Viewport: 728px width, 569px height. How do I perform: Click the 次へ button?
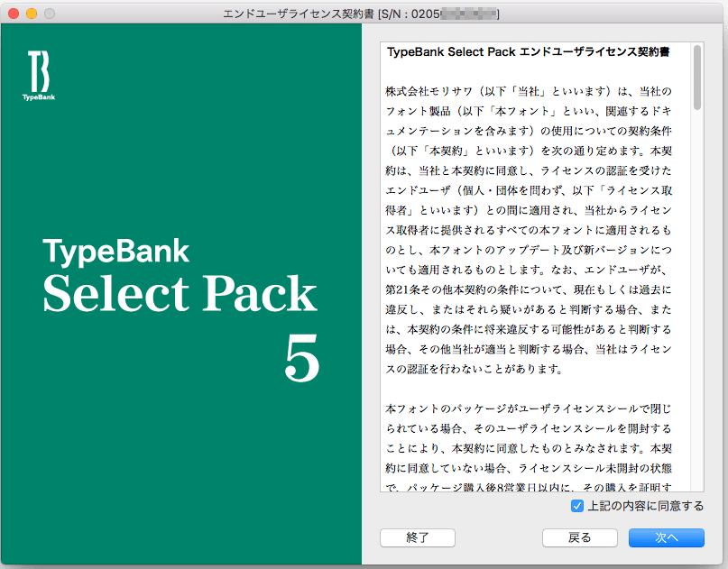coord(667,537)
